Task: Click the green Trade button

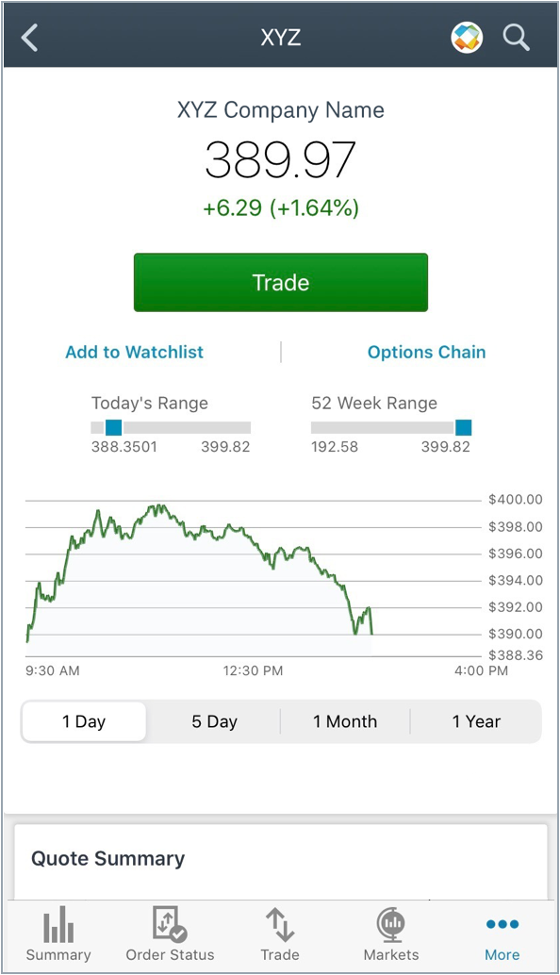Action: 281,282
